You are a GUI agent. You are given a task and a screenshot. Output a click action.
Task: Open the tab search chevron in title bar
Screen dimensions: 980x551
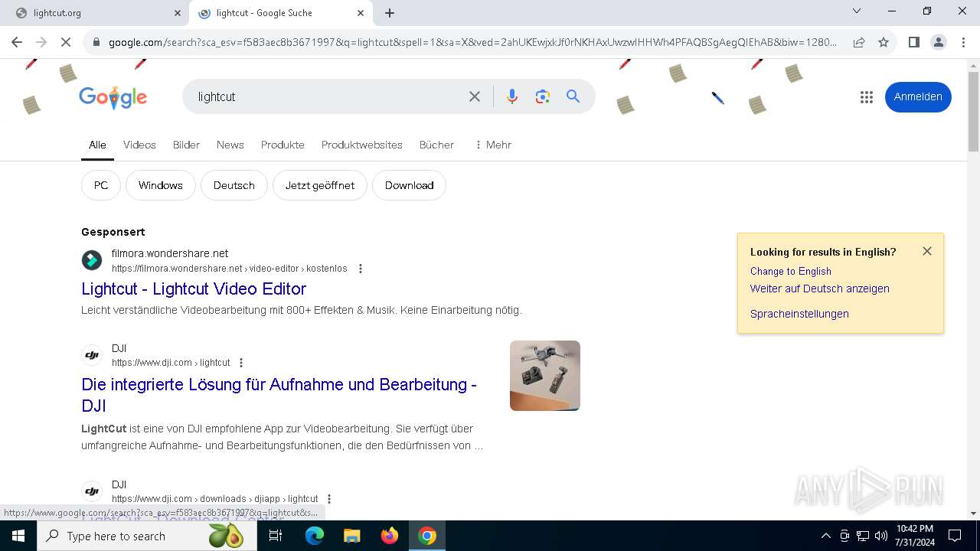pyautogui.click(x=857, y=11)
